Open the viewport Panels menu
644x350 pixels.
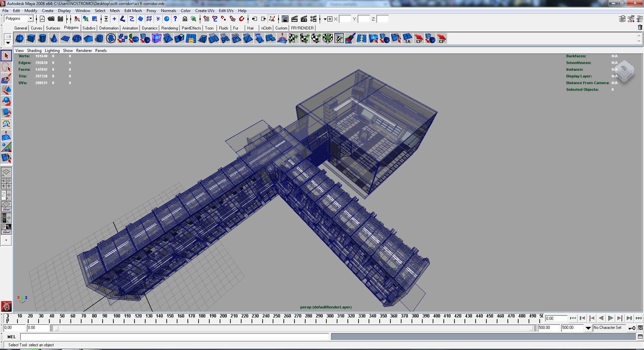[101, 51]
